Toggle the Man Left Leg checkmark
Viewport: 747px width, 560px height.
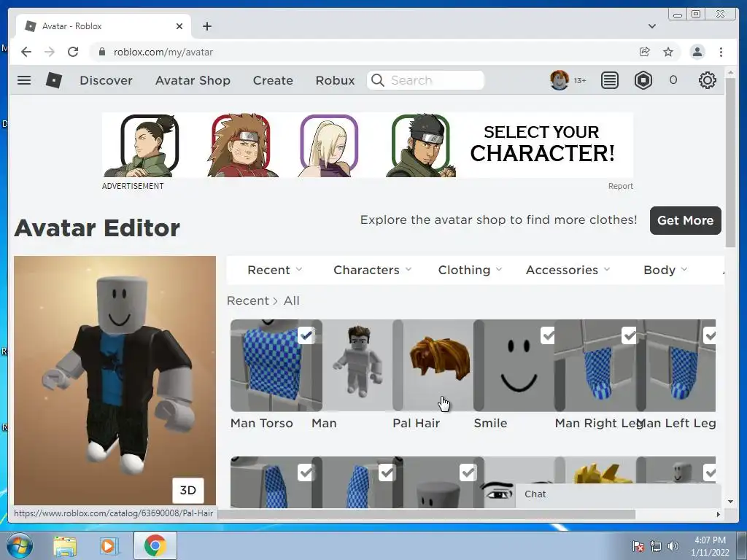tap(710, 335)
